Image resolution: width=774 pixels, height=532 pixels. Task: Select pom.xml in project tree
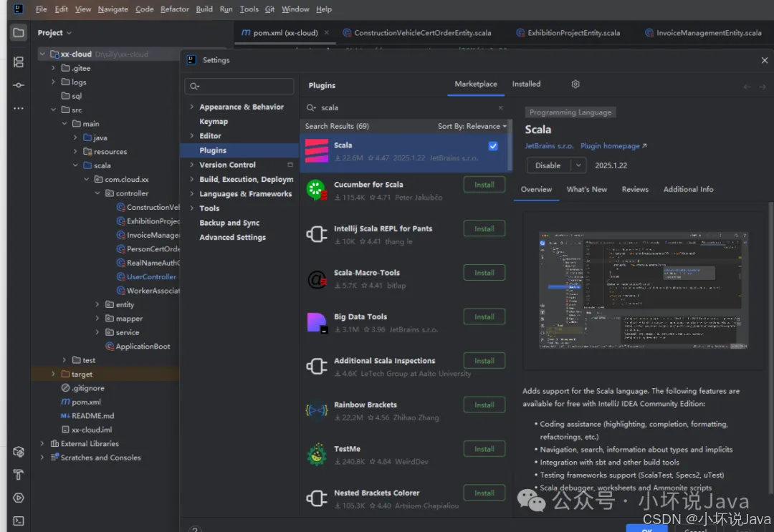81,402
